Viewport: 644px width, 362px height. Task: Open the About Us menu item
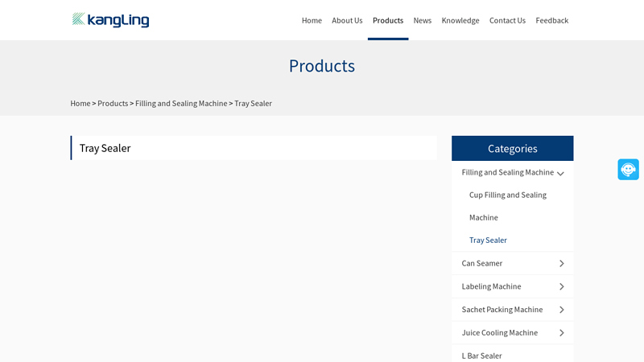click(347, 21)
